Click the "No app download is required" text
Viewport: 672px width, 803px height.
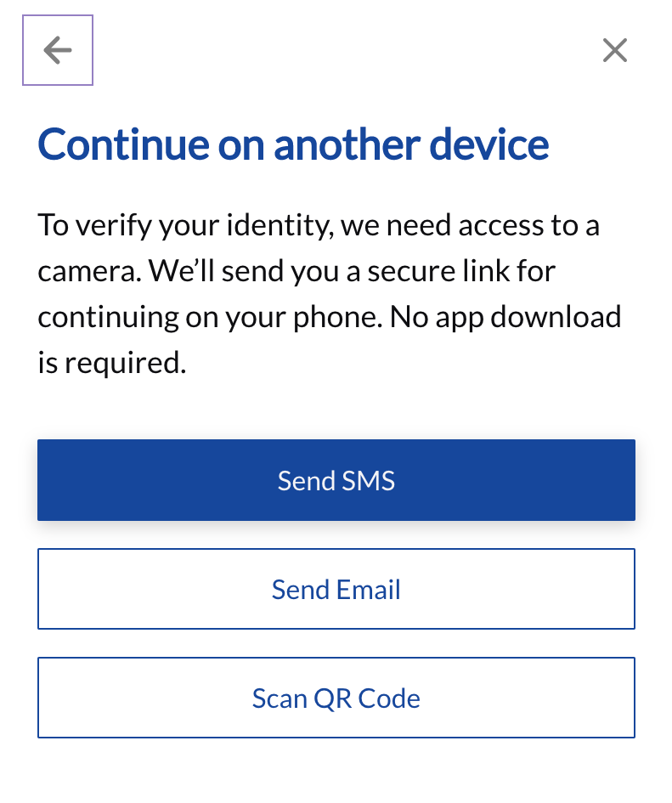click(330, 340)
